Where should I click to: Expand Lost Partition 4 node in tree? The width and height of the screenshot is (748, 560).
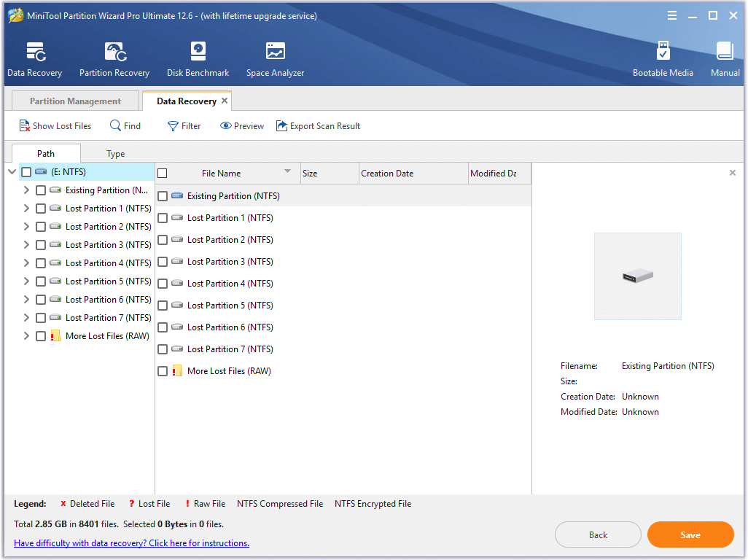tap(26, 262)
